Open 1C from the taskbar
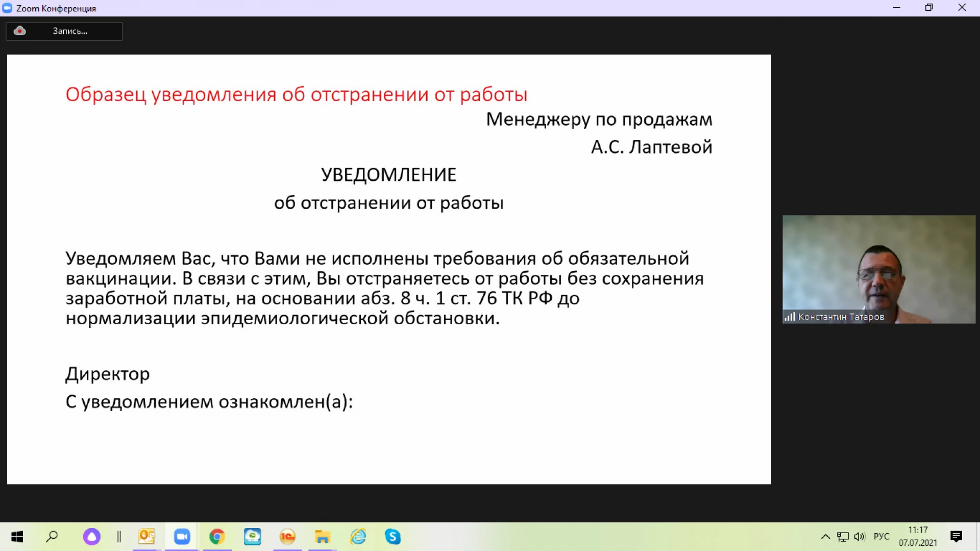Viewport: 980px width, 551px height. pos(287,537)
